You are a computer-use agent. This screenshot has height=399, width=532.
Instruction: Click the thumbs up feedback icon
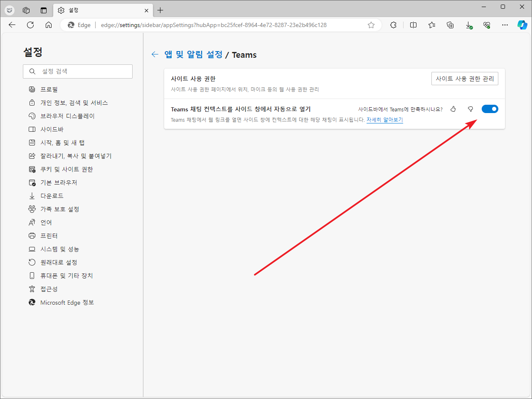pyautogui.click(x=453, y=109)
